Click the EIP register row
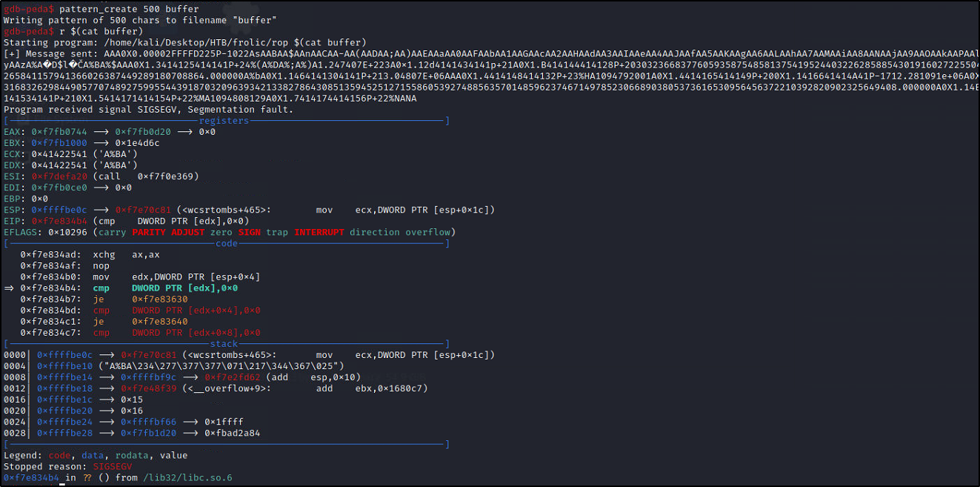Image resolution: width=980 pixels, height=487 pixels. point(126,220)
